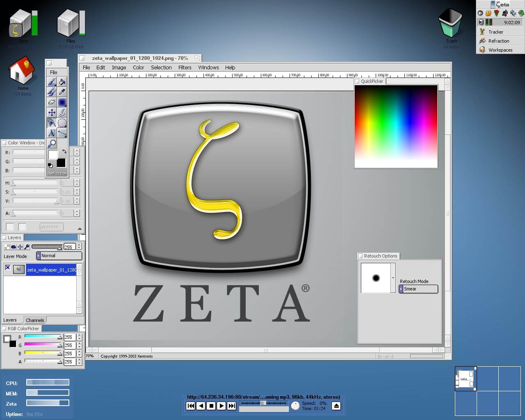The height and width of the screenshot is (420, 525).
Task: Select the blue Gradient tool
Action: tap(62, 102)
